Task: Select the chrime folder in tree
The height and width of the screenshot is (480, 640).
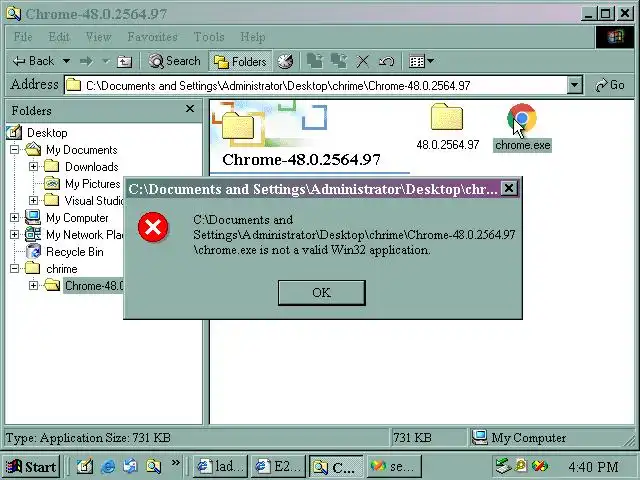Action: (x=62, y=269)
